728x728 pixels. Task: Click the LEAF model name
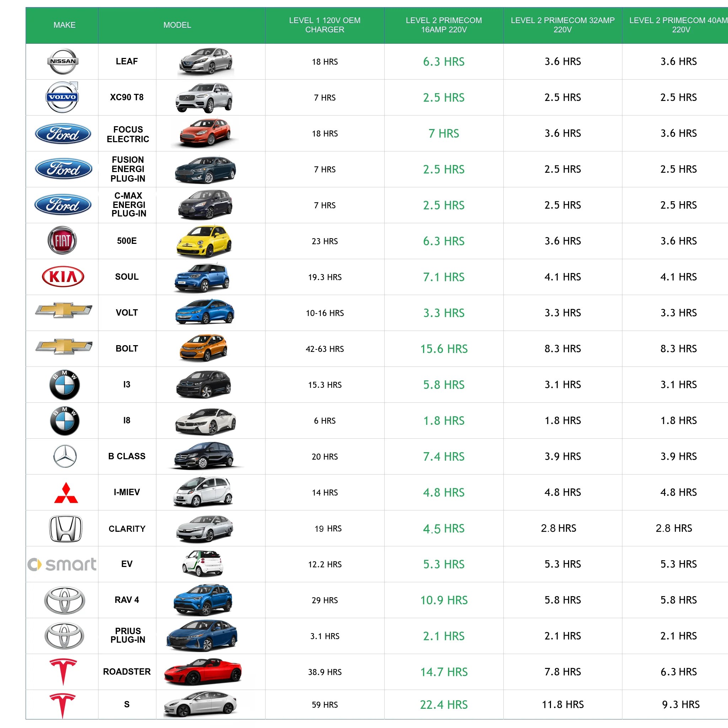pos(127,61)
